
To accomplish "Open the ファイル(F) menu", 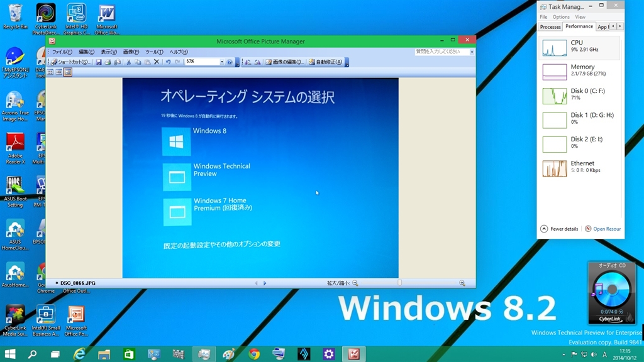I will tap(62, 52).
